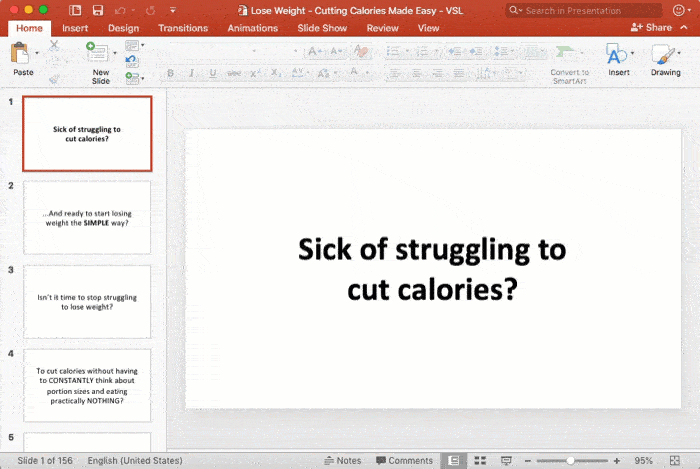Click Convert to SmartArt
The width and height of the screenshot is (700, 469).
click(569, 64)
